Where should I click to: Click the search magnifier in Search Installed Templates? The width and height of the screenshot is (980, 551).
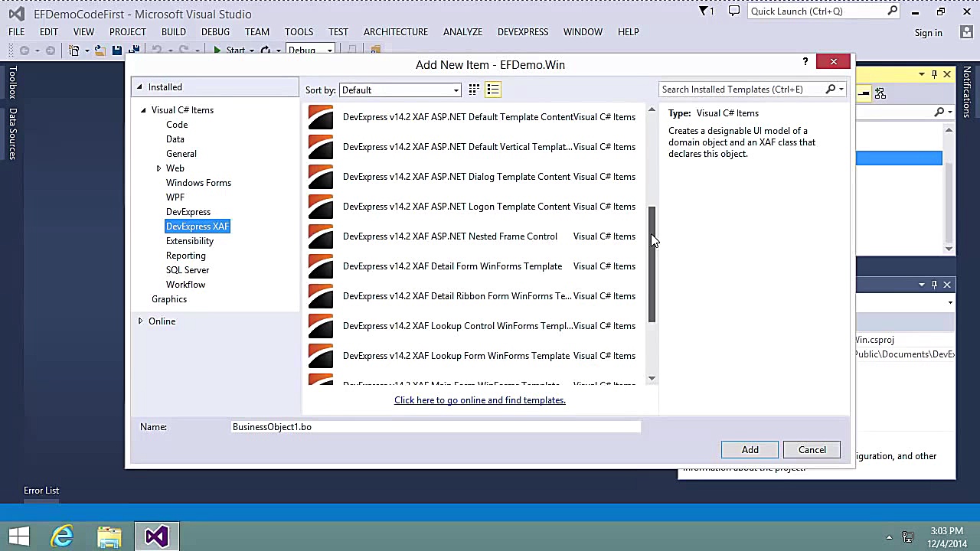(830, 89)
